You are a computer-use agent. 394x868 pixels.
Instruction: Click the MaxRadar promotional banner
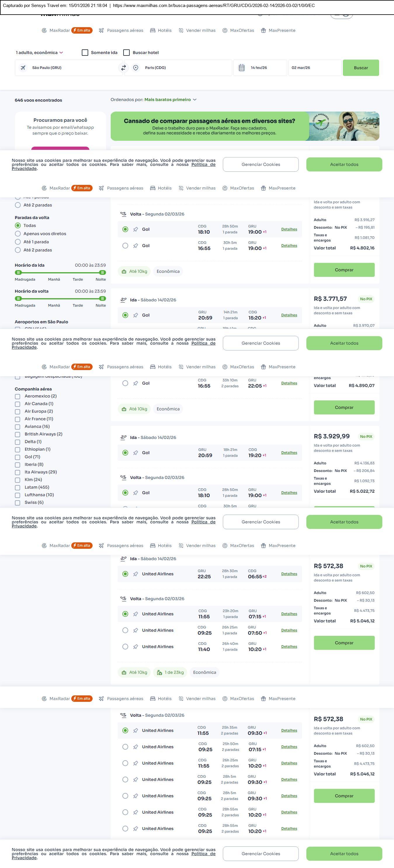pyautogui.click(x=245, y=126)
